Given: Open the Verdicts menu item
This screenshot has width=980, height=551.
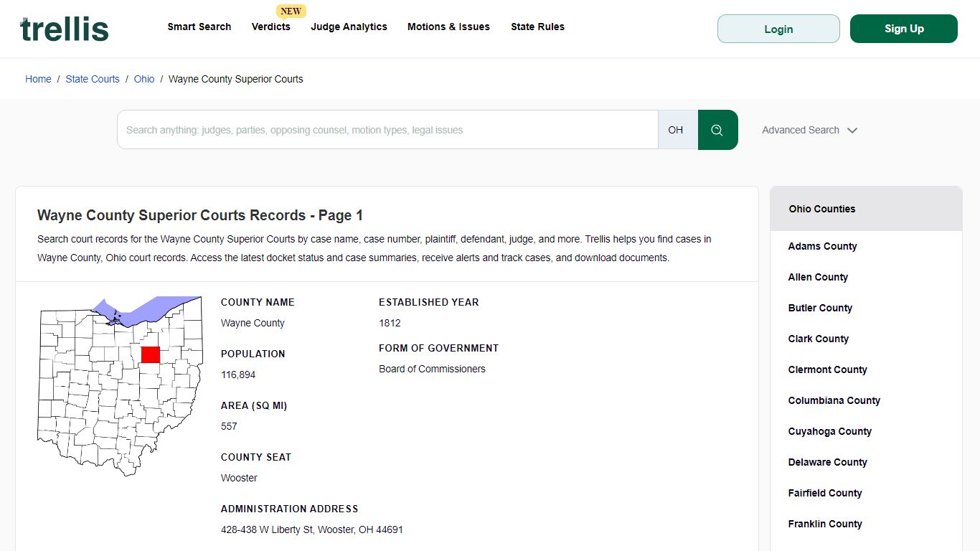Looking at the screenshot, I should point(271,27).
